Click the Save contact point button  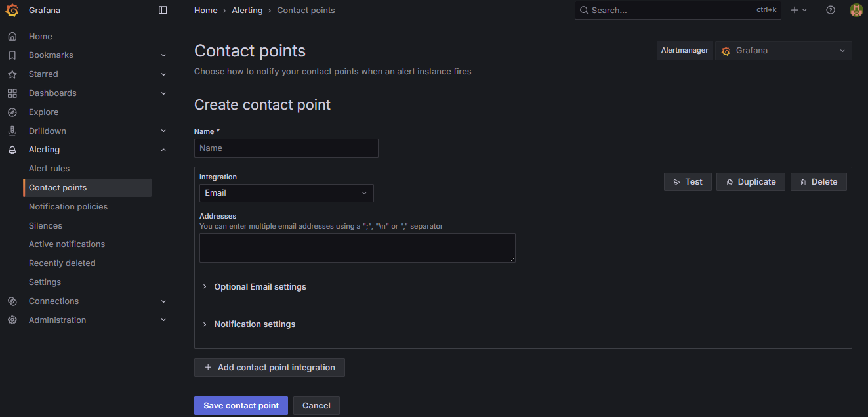241,406
